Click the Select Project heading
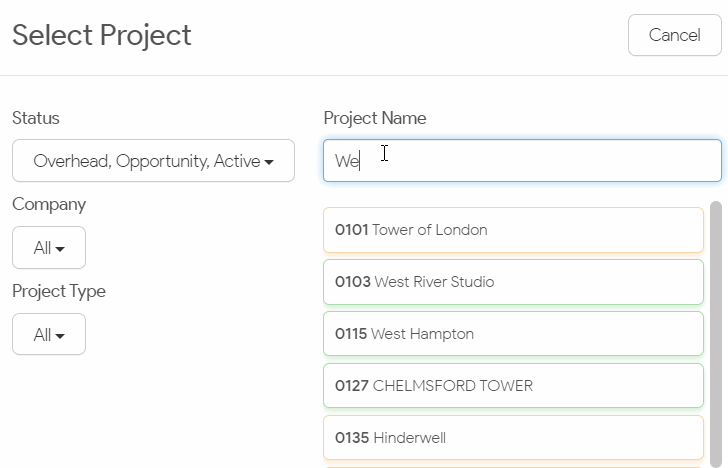 click(102, 35)
